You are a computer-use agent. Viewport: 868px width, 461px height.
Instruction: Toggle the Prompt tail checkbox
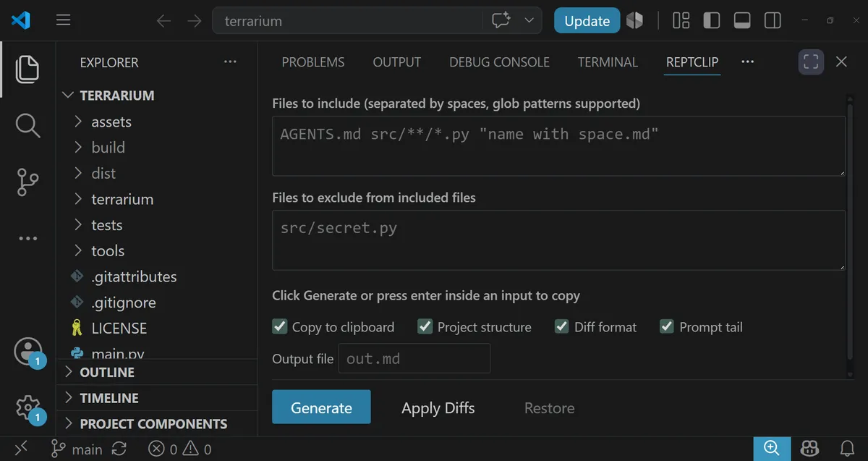tap(667, 326)
